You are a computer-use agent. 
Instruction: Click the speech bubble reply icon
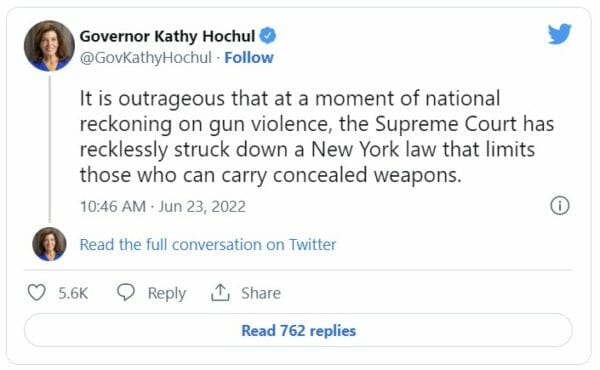point(126,293)
